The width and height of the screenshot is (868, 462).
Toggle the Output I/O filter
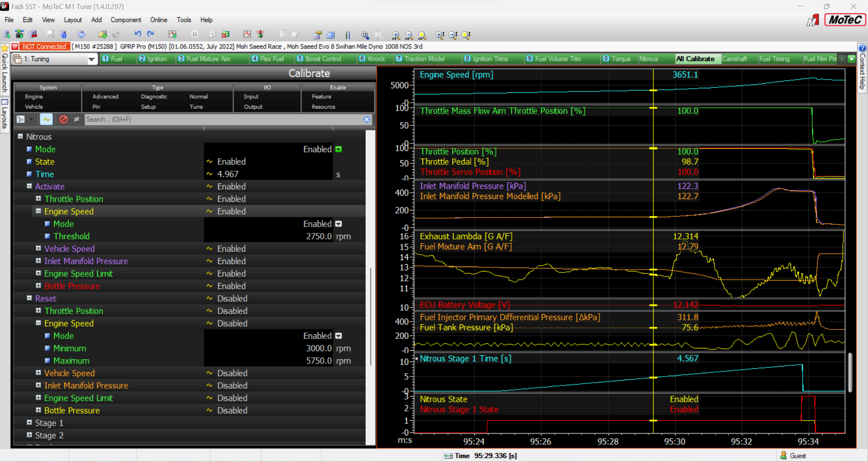click(x=253, y=107)
